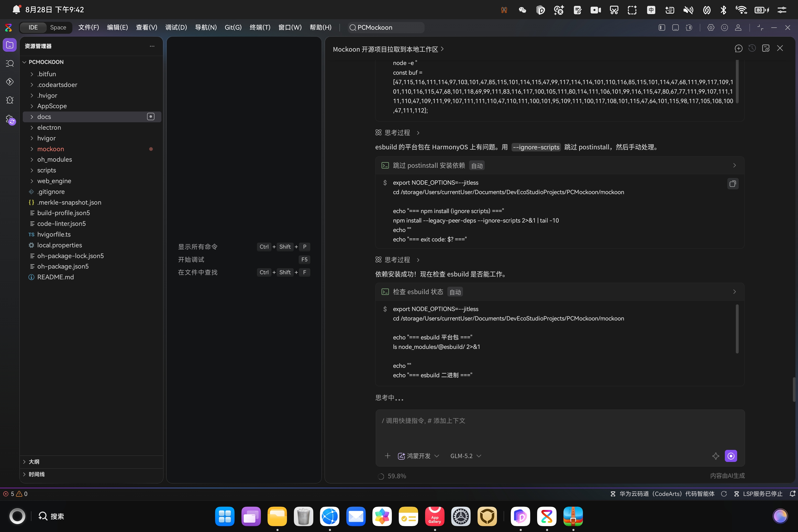Start a new chat with plus icon
Screen dimensions: 798x532
pos(738,49)
